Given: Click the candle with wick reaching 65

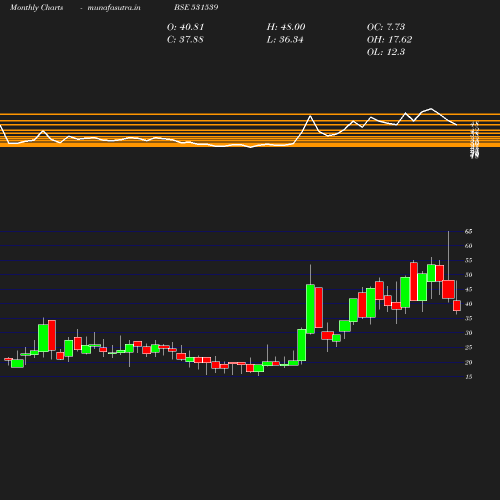Looking at the screenshot, I should [448, 289].
